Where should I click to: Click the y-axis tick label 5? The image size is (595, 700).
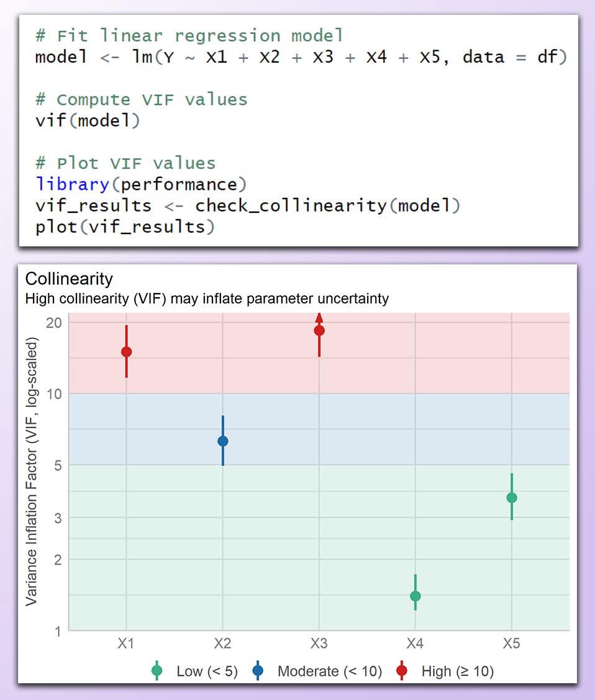click(57, 465)
